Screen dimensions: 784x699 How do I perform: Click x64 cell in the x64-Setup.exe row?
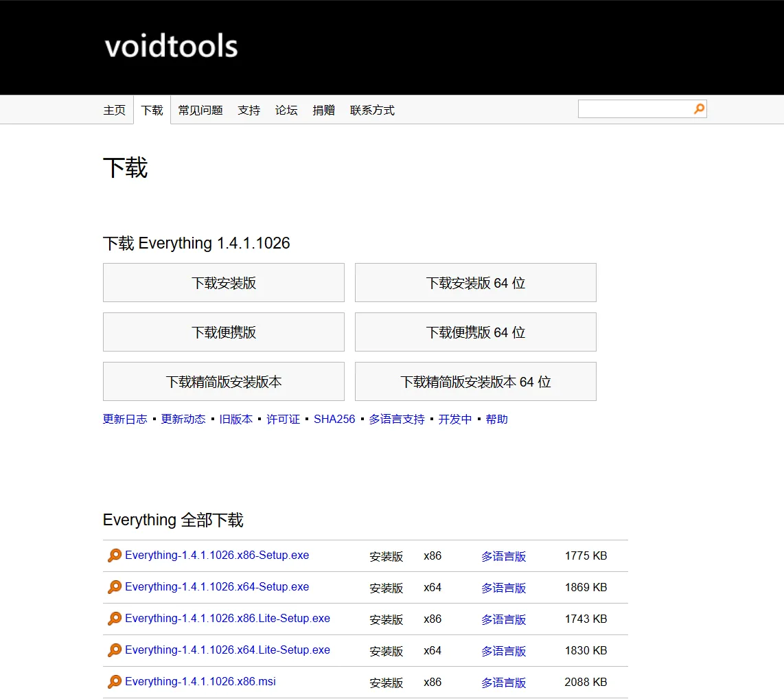(433, 587)
